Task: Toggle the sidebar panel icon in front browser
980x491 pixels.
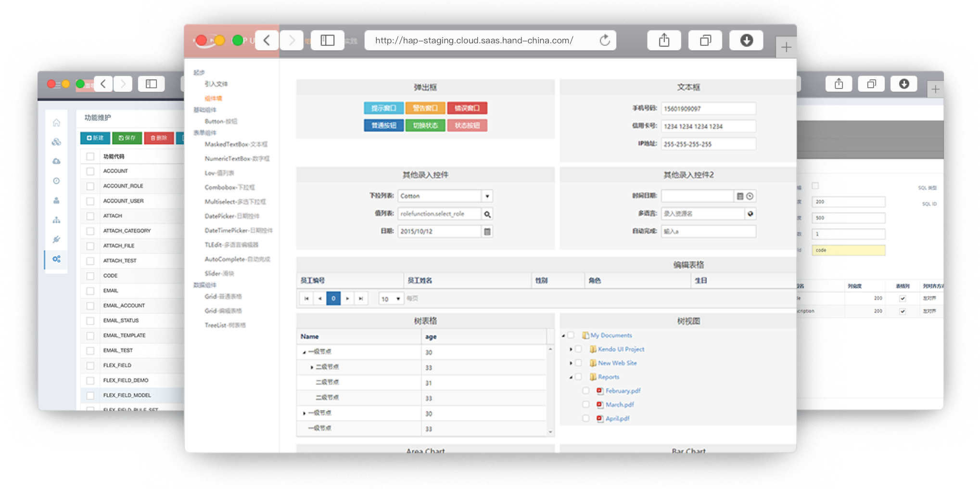Action: coord(327,40)
